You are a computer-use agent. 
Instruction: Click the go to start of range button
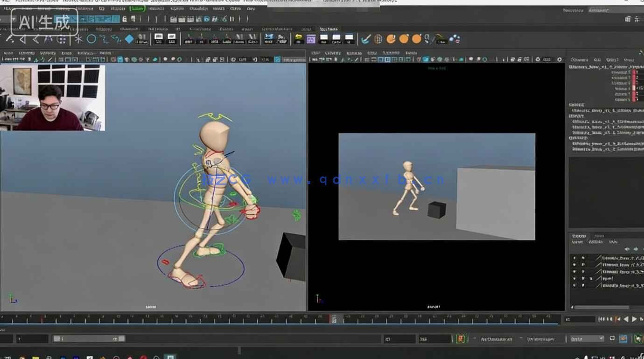600,320
